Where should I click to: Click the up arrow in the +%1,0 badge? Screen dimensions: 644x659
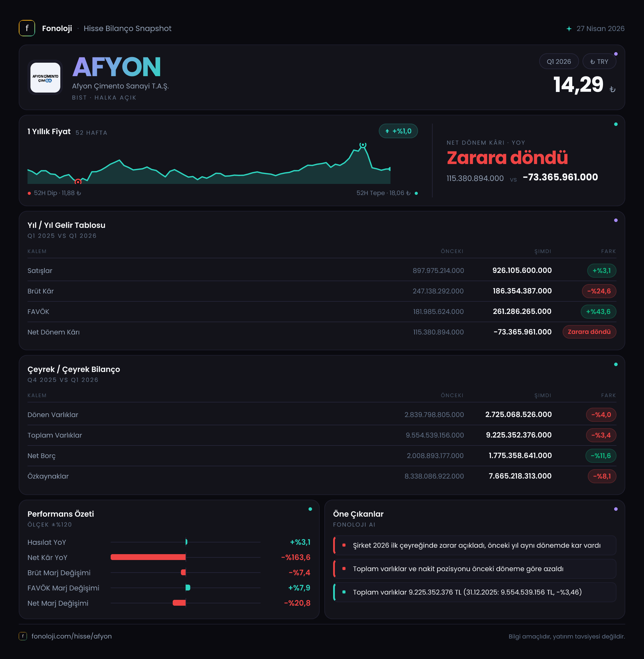point(387,131)
